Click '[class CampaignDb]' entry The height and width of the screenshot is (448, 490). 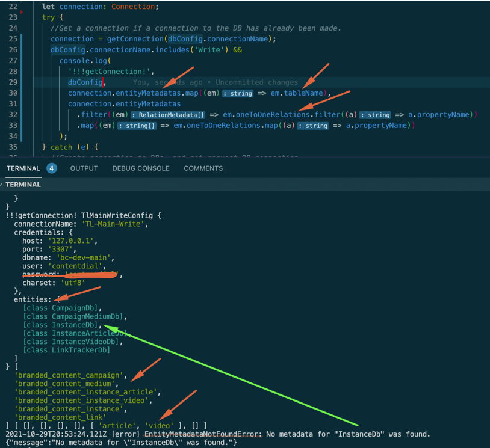click(x=61, y=308)
